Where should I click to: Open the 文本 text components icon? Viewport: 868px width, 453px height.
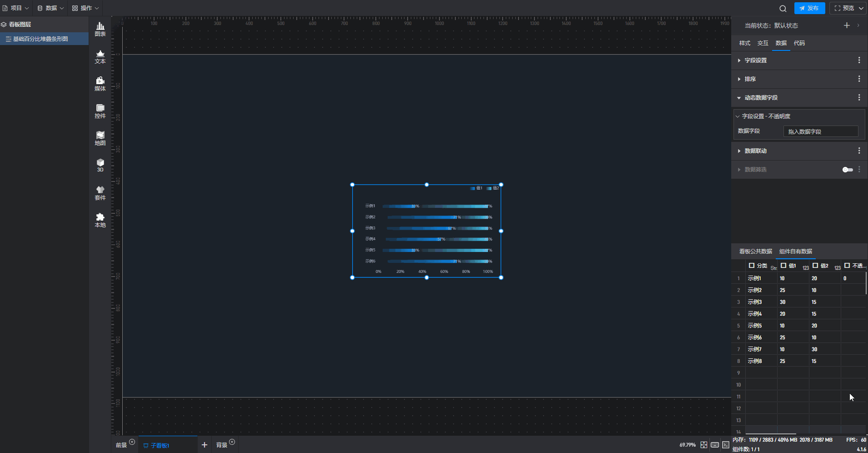(x=100, y=57)
